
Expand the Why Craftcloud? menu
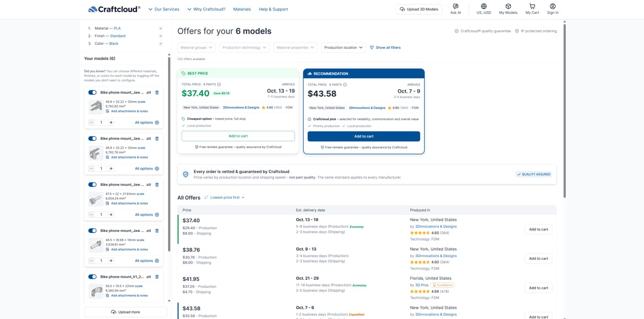click(x=206, y=9)
